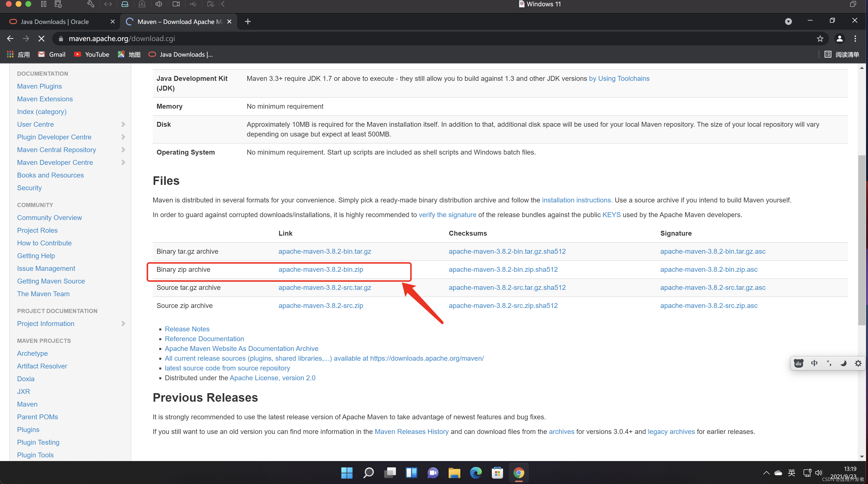
Task: Open Archetype under Maven Projects
Action: 32,353
